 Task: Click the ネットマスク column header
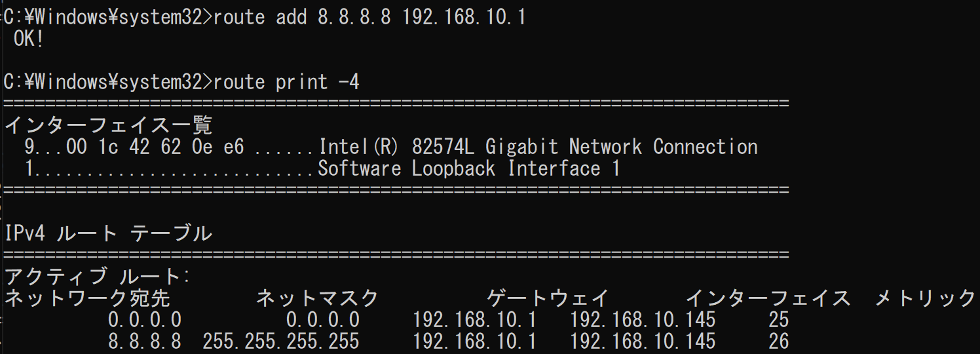(x=317, y=299)
